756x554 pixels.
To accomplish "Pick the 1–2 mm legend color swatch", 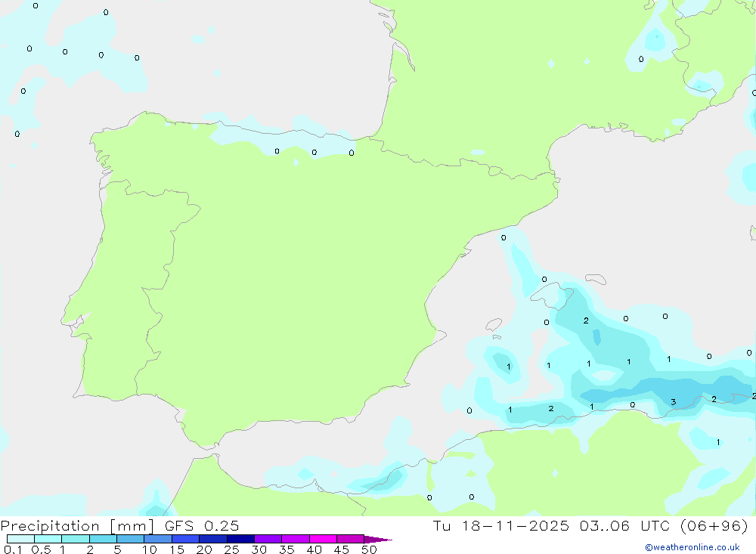I will click(x=76, y=539).
